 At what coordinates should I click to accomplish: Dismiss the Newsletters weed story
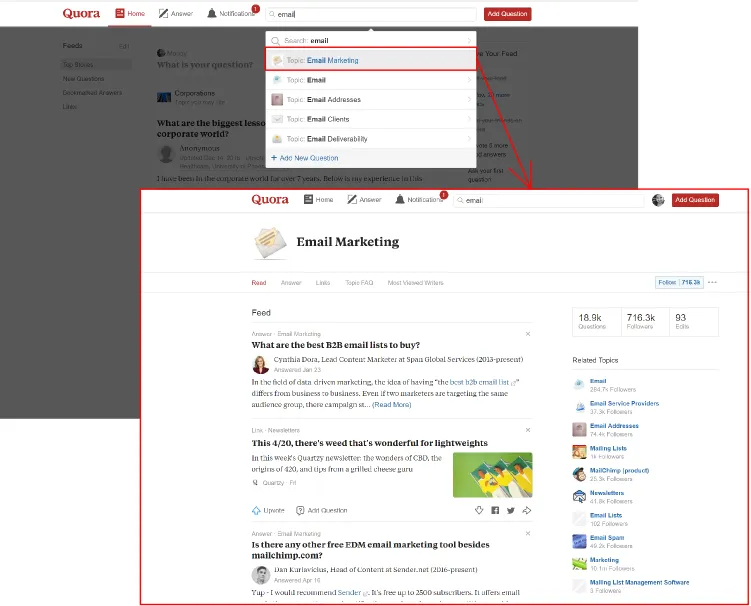tap(528, 430)
